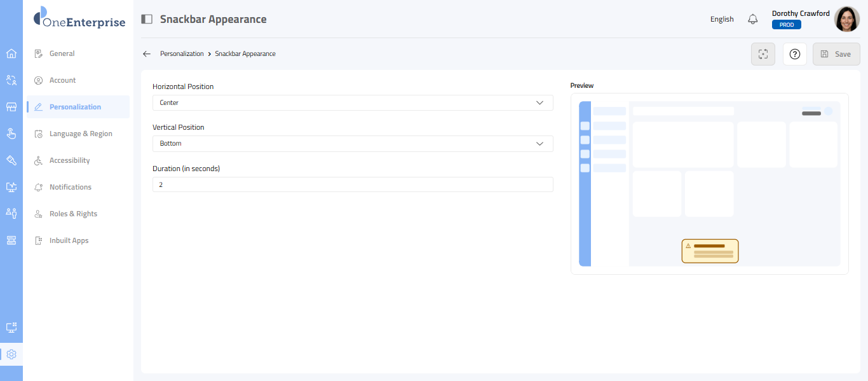Click the Duration in seconds field

[353, 184]
